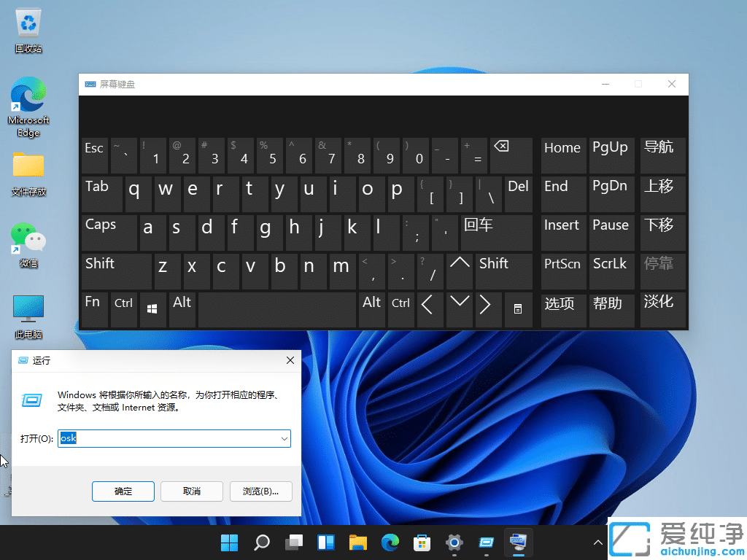Open the Recycle Bin
This screenshot has width=747, height=560.
point(28,23)
